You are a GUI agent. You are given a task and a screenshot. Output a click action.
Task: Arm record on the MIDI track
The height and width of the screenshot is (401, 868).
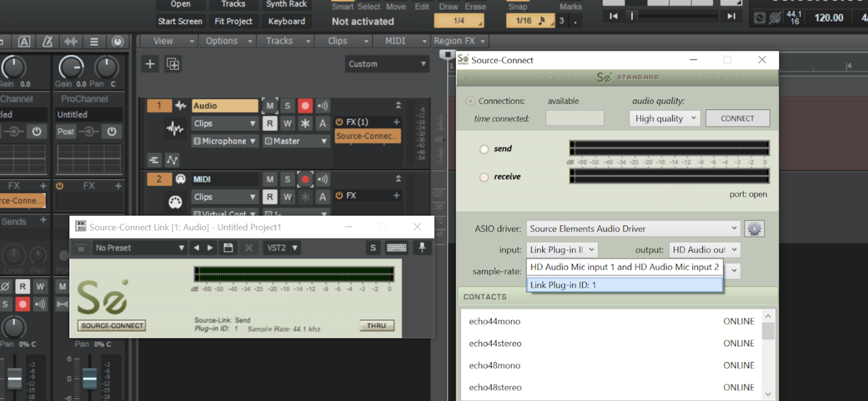[x=305, y=180]
